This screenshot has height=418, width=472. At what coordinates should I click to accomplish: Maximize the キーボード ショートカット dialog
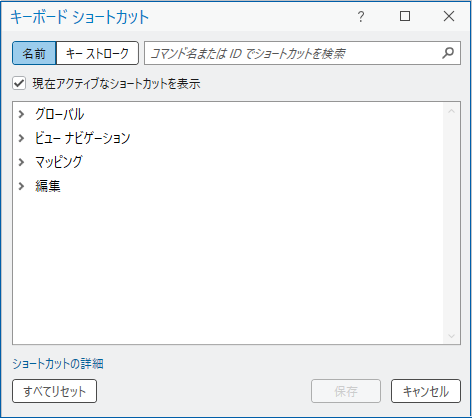pyautogui.click(x=405, y=16)
